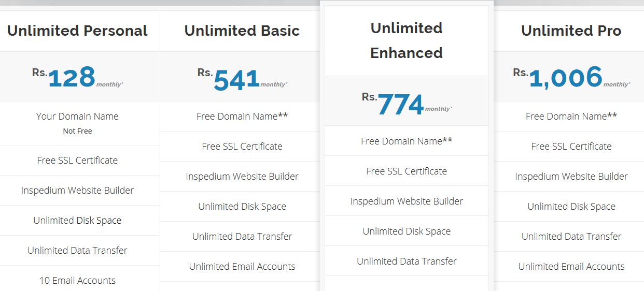Click "Unlimited Data Transfer" in Enhanced plan
Screen dimensions: 644x291
coord(407,261)
